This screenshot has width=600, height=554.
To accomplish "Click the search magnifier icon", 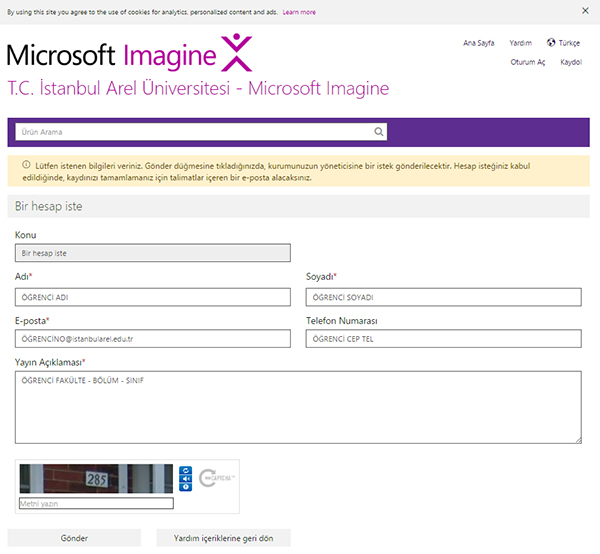I will pyautogui.click(x=378, y=132).
